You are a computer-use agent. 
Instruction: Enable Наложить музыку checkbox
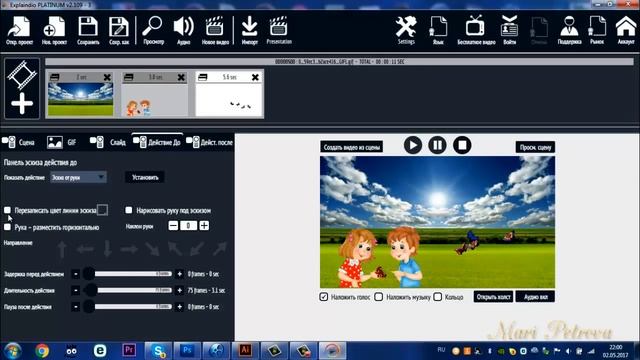click(x=379, y=297)
